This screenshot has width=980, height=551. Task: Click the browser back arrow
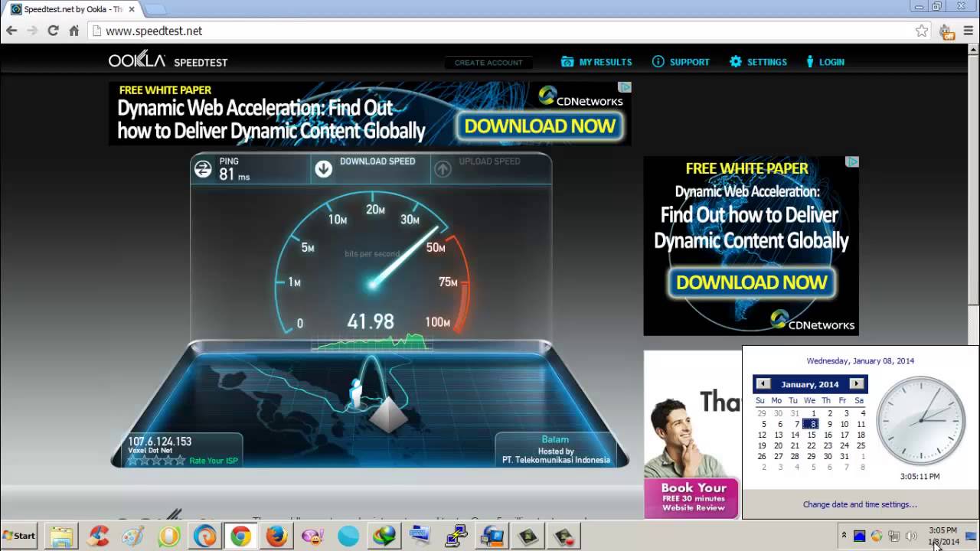pyautogui.click(x=11, y=31)
